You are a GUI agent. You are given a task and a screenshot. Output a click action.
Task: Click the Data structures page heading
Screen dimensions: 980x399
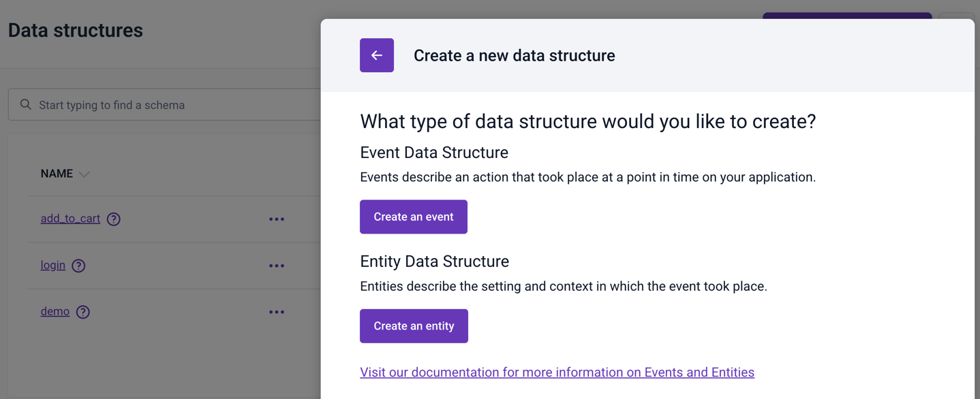(76, 30)
